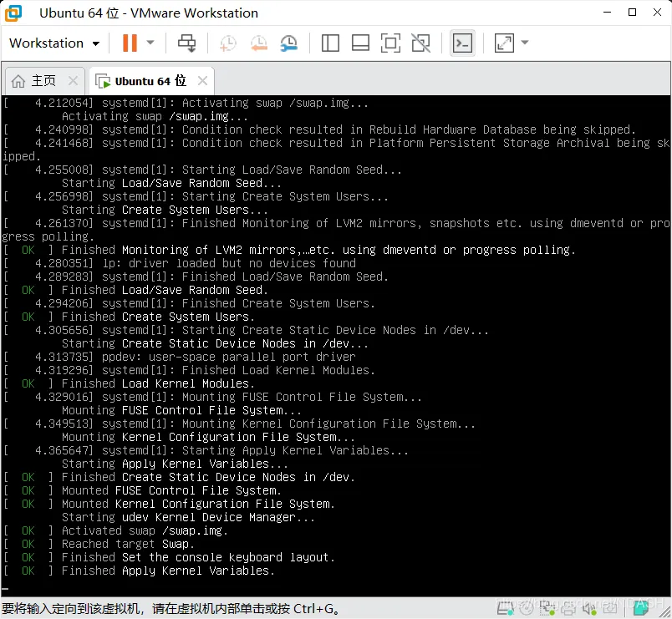Screen dimensions: 672x619
Task: Click 'Starting udev Kernel Device Manager...' line
Action: [188, 517]
